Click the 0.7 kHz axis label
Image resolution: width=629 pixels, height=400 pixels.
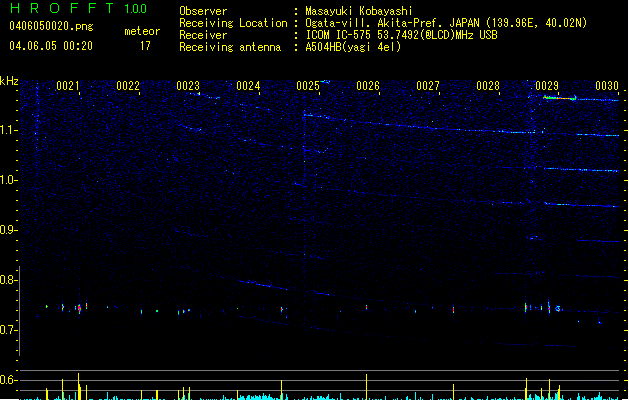coord(9,330)
